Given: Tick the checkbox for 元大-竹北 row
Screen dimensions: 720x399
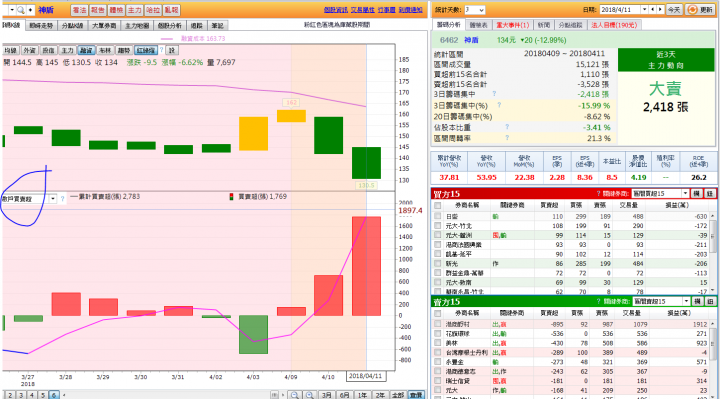Looking at the screenshot, I should click(x=438, y=226).
